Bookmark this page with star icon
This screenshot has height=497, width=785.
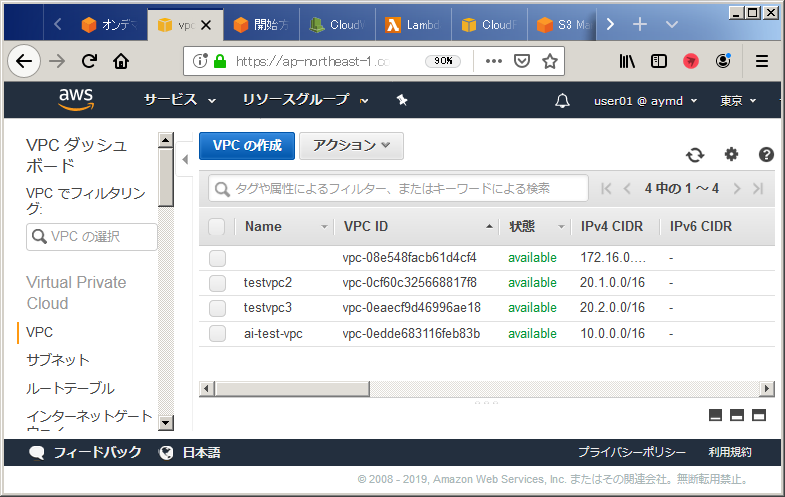550,61
